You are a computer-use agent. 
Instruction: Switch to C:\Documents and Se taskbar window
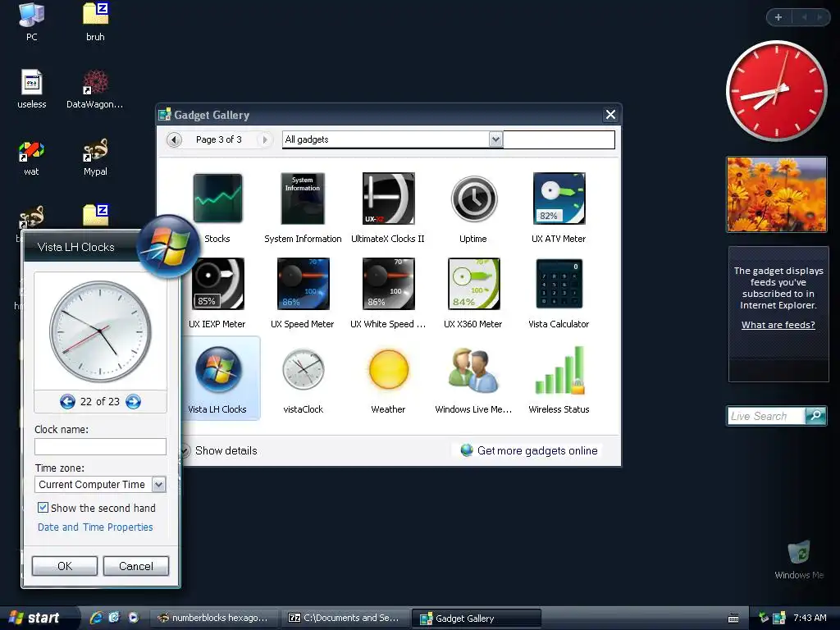click(345, 618)
